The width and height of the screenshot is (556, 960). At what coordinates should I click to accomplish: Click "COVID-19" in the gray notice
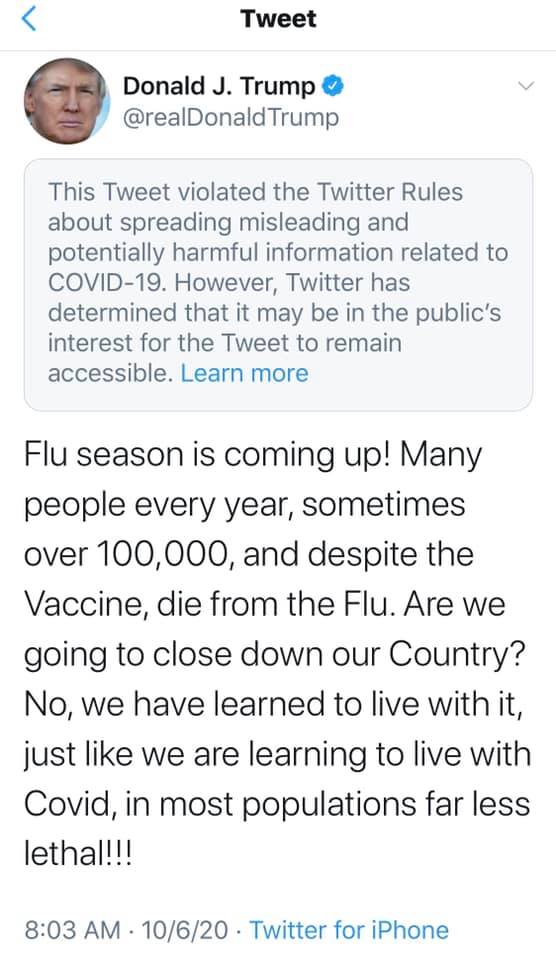tap(106, 283)
